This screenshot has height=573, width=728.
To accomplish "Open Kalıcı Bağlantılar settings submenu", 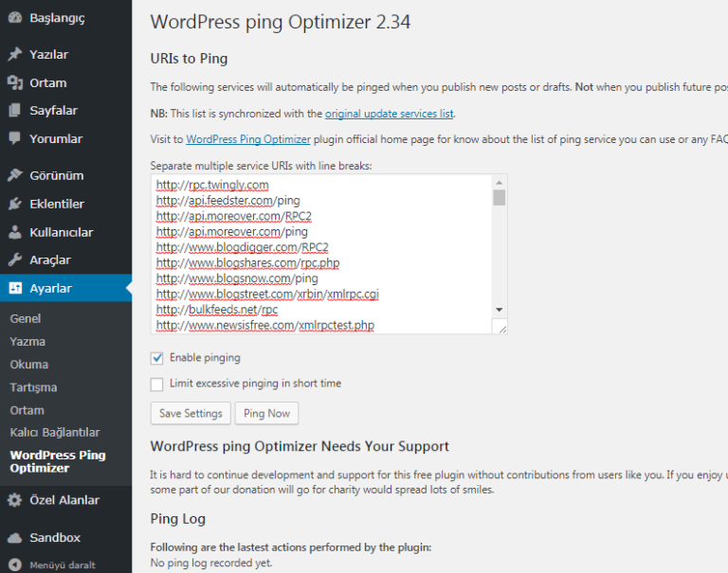I will click(55, 433).
